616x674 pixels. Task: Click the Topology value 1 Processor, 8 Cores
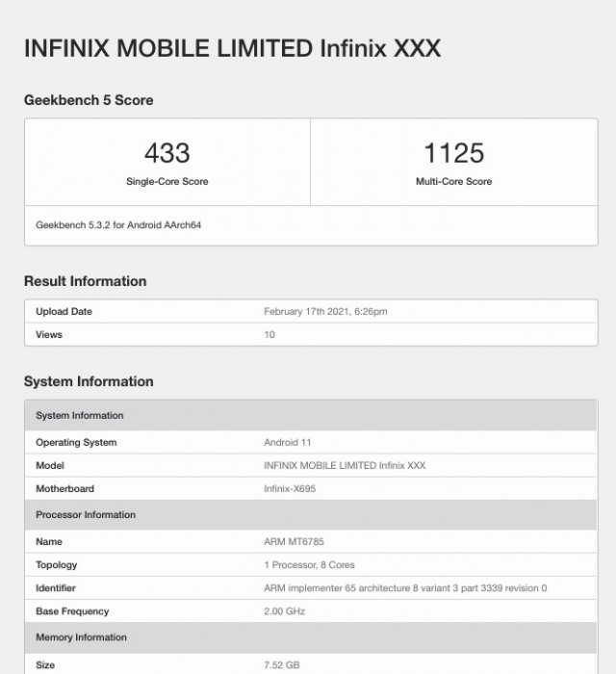pyautogui.click(x=309, y=565)
